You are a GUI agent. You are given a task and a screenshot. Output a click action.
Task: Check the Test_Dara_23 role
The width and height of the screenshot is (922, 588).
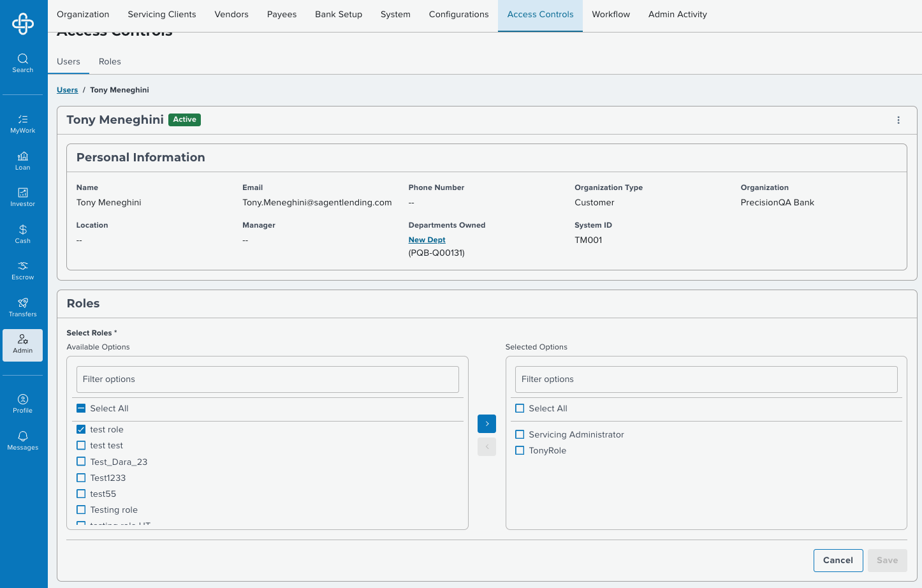tap(81, 461)
